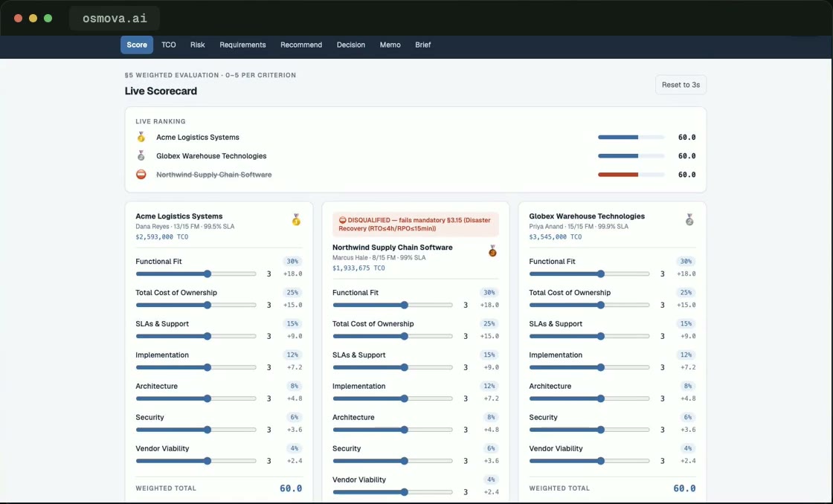Click gold medal on Acme Logistics Systems card

pos(296,219)
